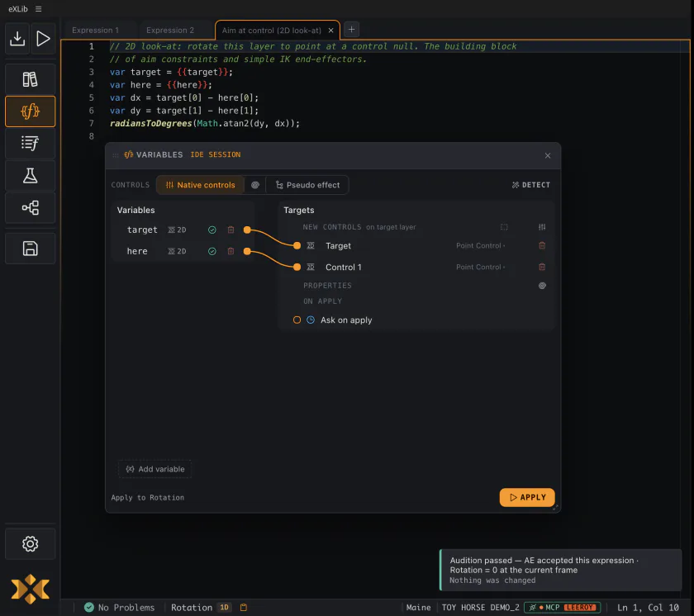Click the 2D type badge on here variable
Image resolution: width=694 pixels, height=616 pixels.
177,251
